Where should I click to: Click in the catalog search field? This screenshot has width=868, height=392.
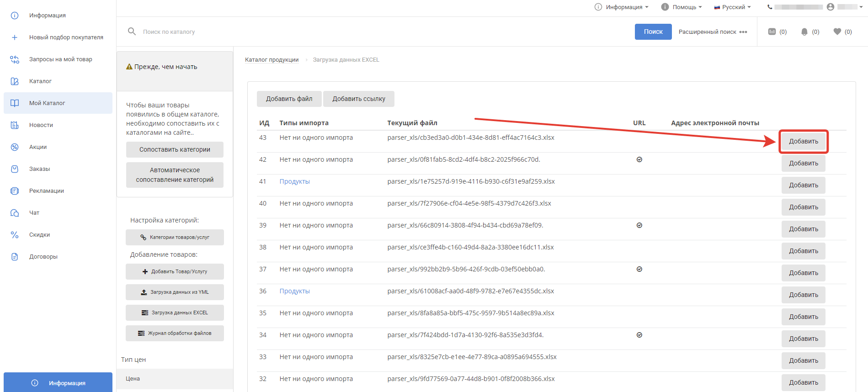click(x=366, y=32)
